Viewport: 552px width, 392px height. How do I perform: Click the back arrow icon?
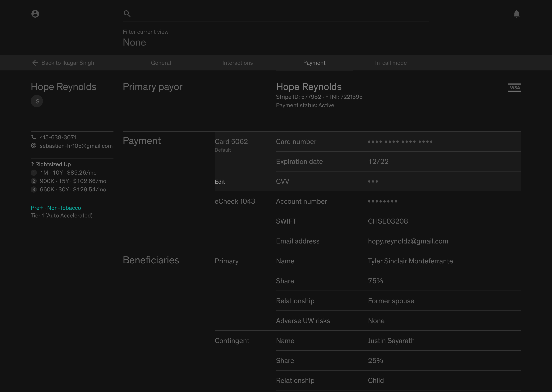[x=35, y=63]
